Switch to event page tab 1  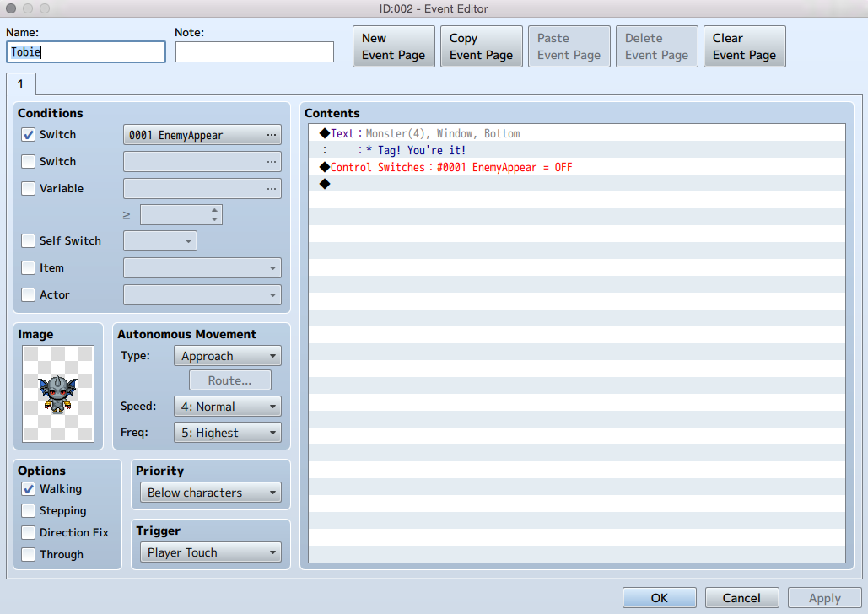(x=20, y=84)
